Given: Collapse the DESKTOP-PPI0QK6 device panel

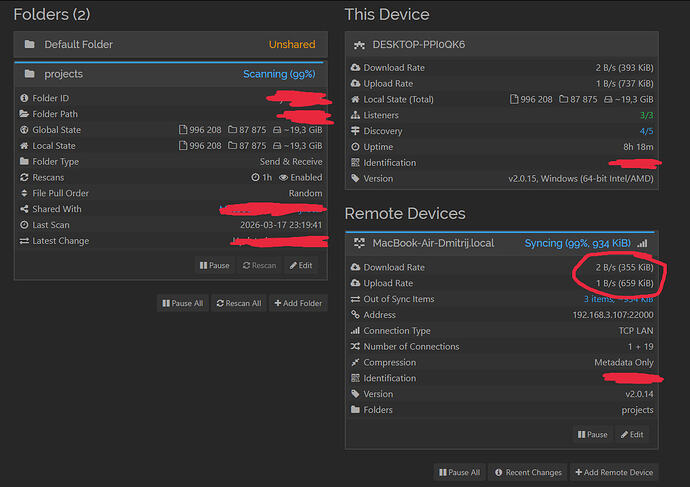Looking at the screenshot, I should click(500, 44).
